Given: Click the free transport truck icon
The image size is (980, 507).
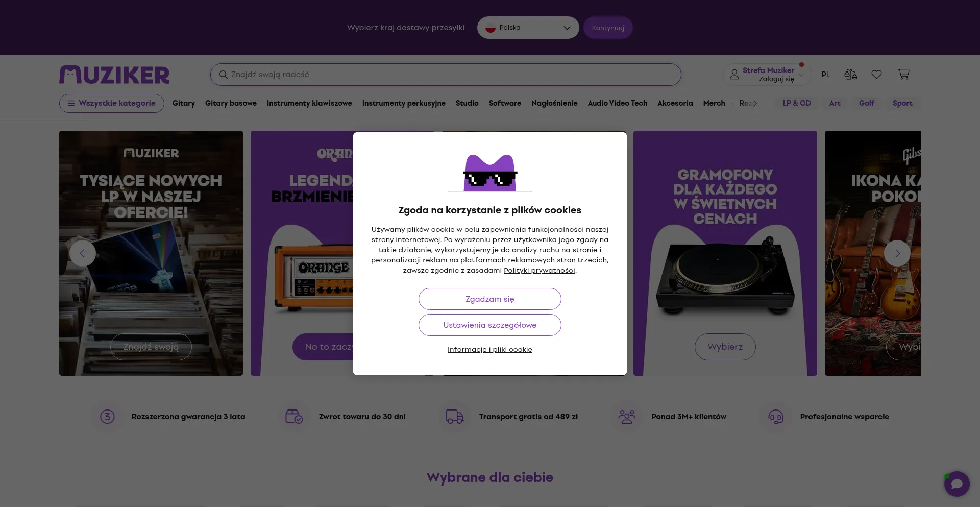Looking at the screenshot, I should [454, 417].
